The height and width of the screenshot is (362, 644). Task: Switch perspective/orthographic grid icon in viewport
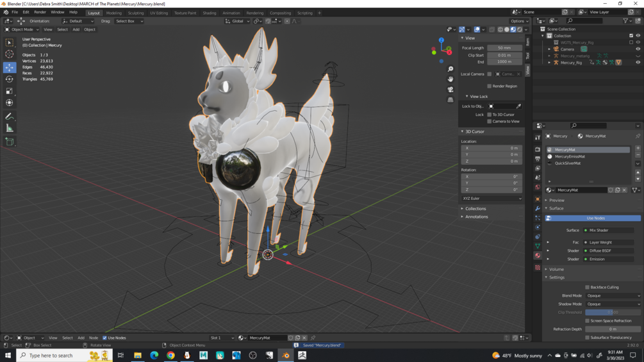450,100
